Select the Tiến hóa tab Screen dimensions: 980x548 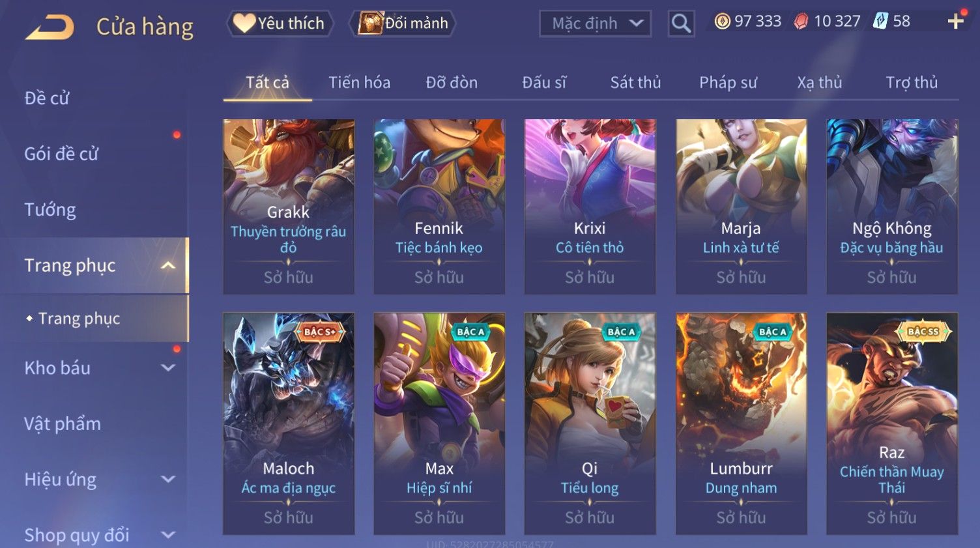tap(359, 82)
